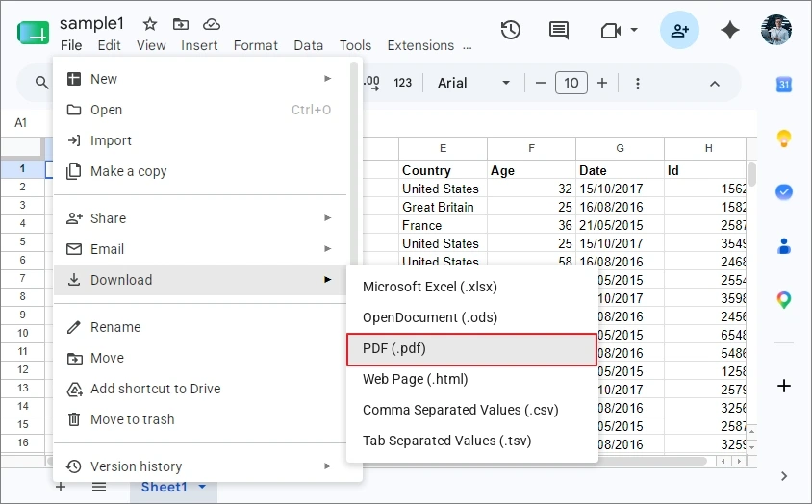Open Google Tasks checkmark icon

[784, 192]
